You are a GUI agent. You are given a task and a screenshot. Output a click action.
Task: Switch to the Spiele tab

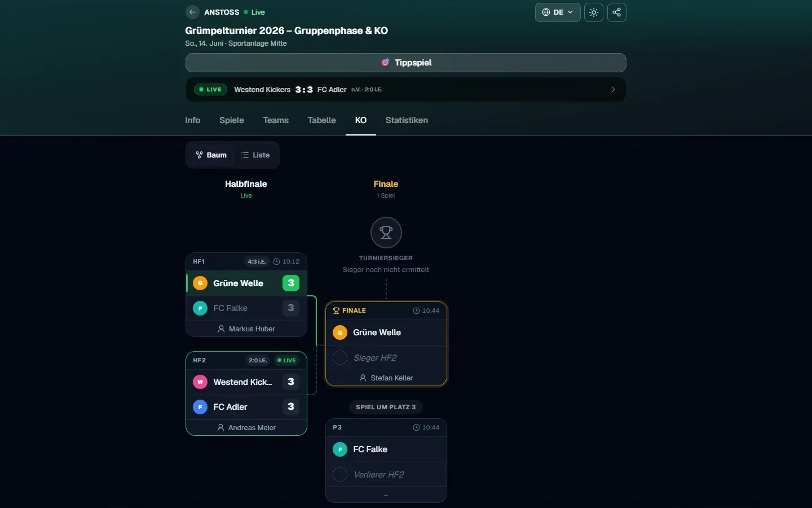click(232, 120)
